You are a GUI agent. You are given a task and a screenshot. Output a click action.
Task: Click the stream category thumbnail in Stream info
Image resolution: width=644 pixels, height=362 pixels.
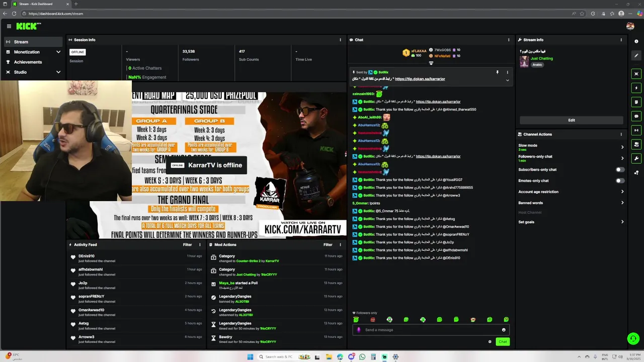pyautogui.click(x=524, y=61)
